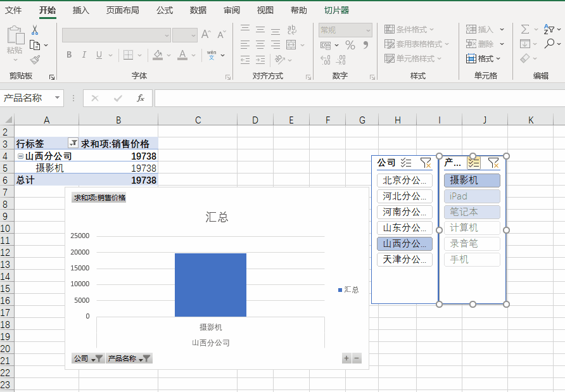Open the 文件 menu tab

tap(13, 10)
